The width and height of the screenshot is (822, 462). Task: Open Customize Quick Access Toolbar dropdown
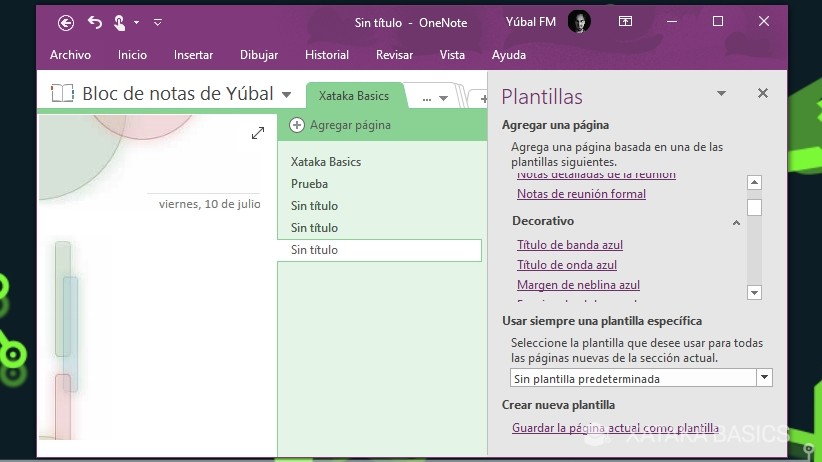pyautogui.click(x=157, y=23)
